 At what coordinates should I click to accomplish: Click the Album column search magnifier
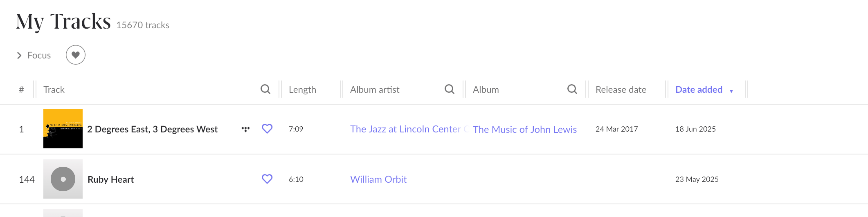tap(572, 89)
